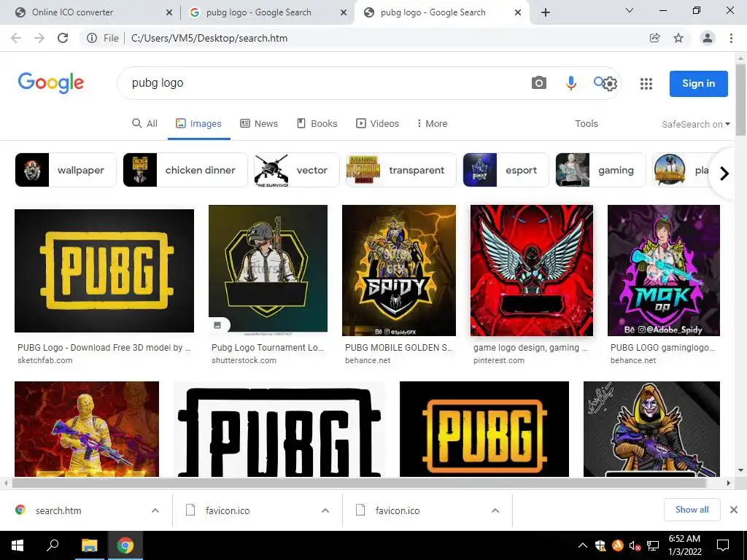747x560 pixels.
Task: Click the microphone voice search icon
Action: tap(570, 83)
